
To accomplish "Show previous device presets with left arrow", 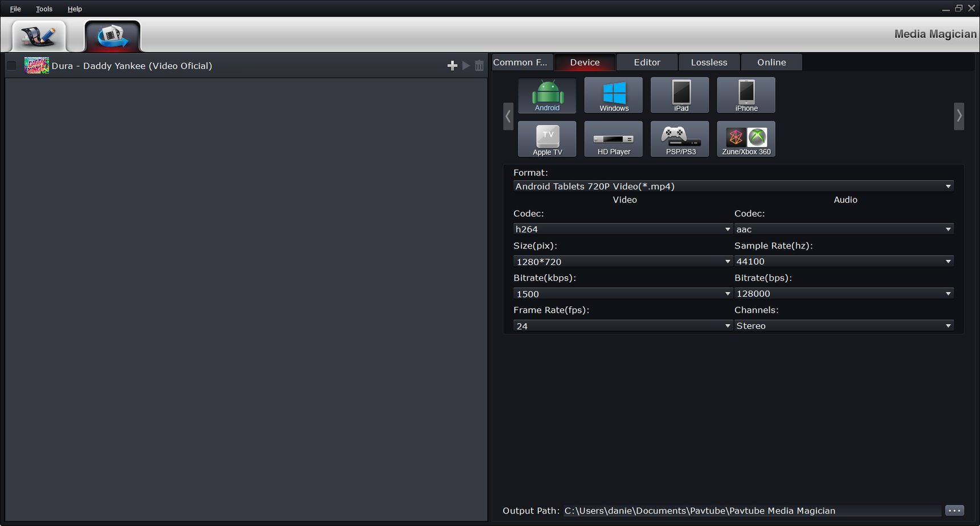I will coord(508,116).
